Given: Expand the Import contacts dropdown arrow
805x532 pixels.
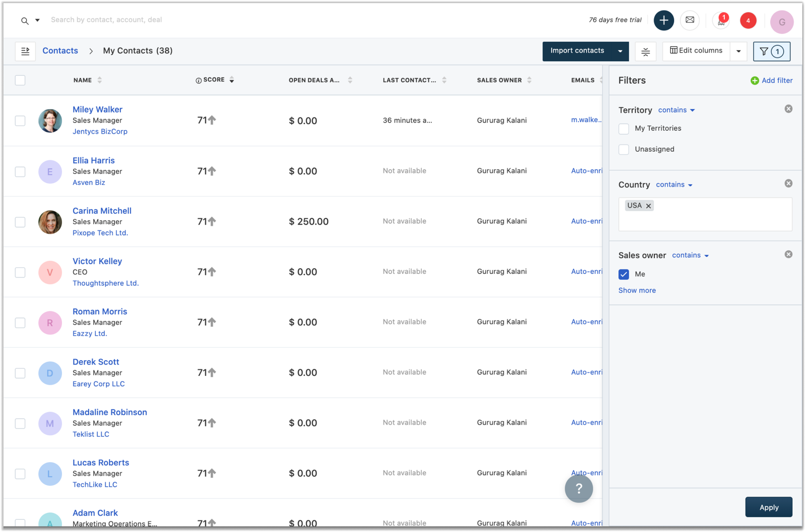Looking at the screenshot, I should coord(620,51).
